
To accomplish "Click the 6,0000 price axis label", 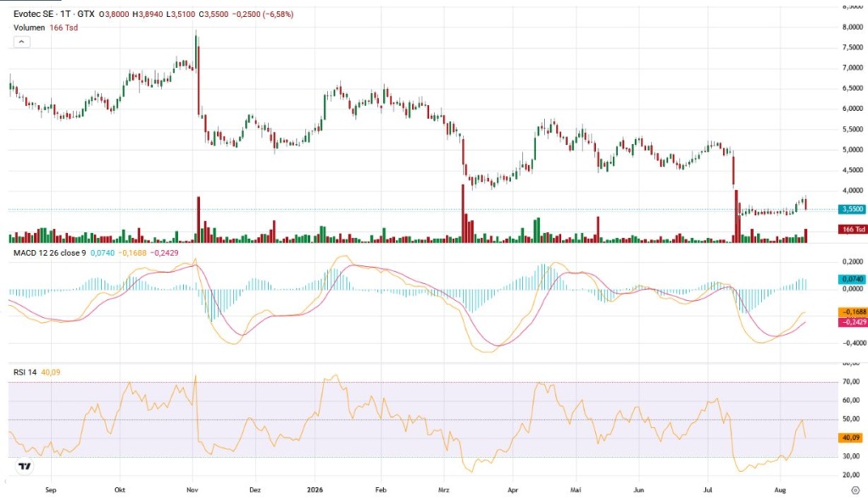I will pyautogui.click(x=853, y=108).
